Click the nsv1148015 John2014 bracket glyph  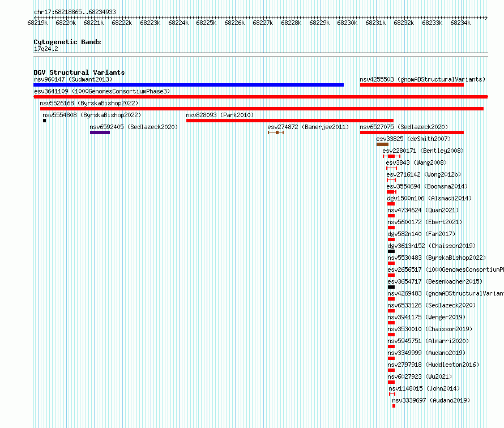(x=392, y=394)
